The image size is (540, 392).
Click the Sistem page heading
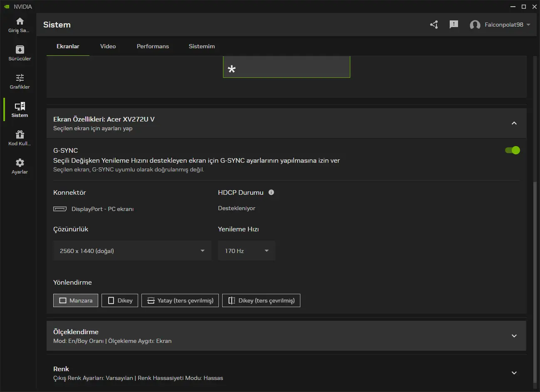point(57,25)
